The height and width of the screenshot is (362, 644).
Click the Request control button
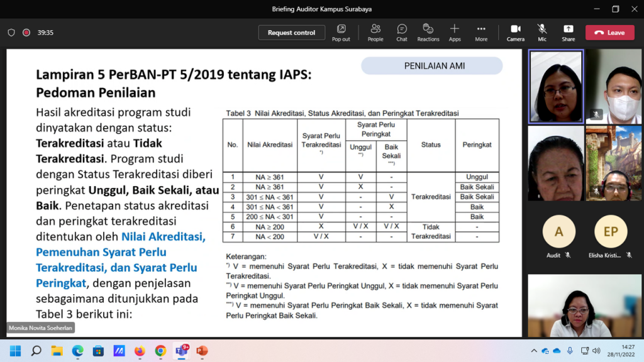pos(291,33)
